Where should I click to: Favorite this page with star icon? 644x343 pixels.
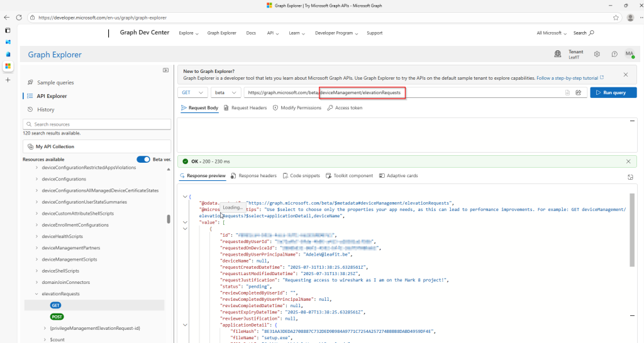pyautogui.click(x=616, y=18)
